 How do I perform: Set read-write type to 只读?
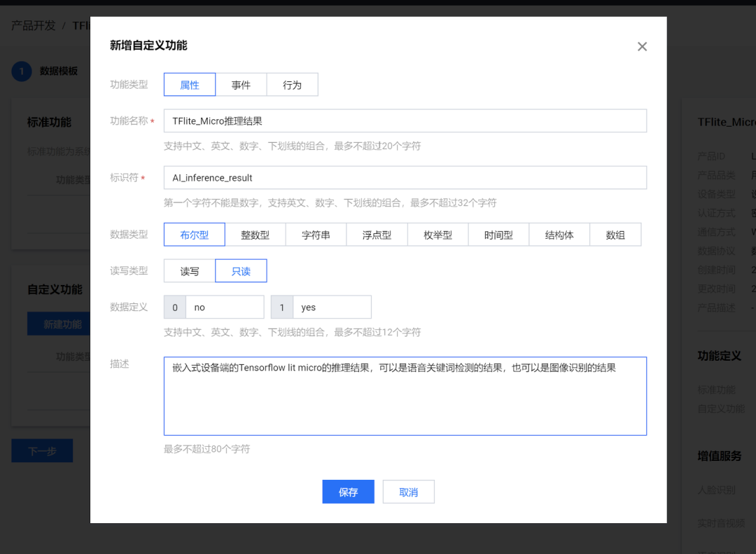tap(241, 271)
